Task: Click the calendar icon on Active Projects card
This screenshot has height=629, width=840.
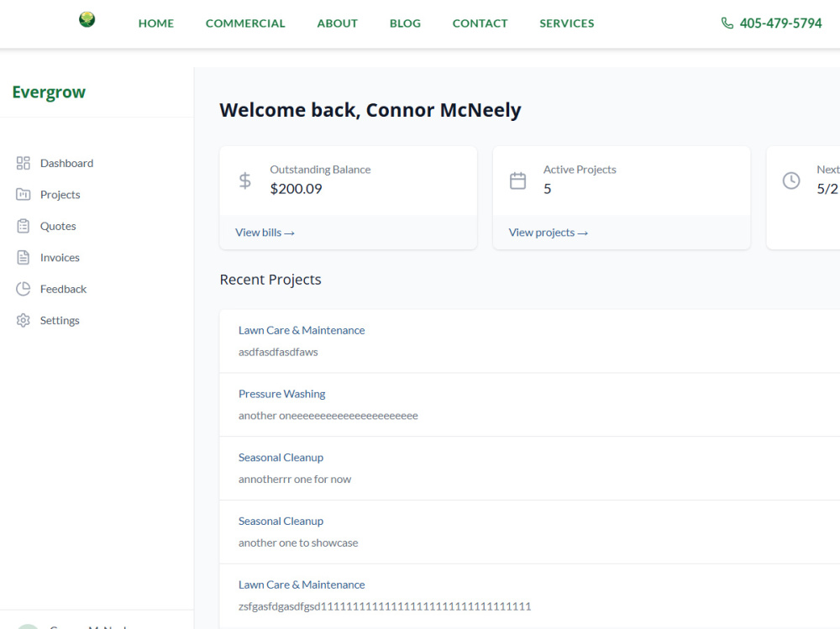Action: coord(517,181)
